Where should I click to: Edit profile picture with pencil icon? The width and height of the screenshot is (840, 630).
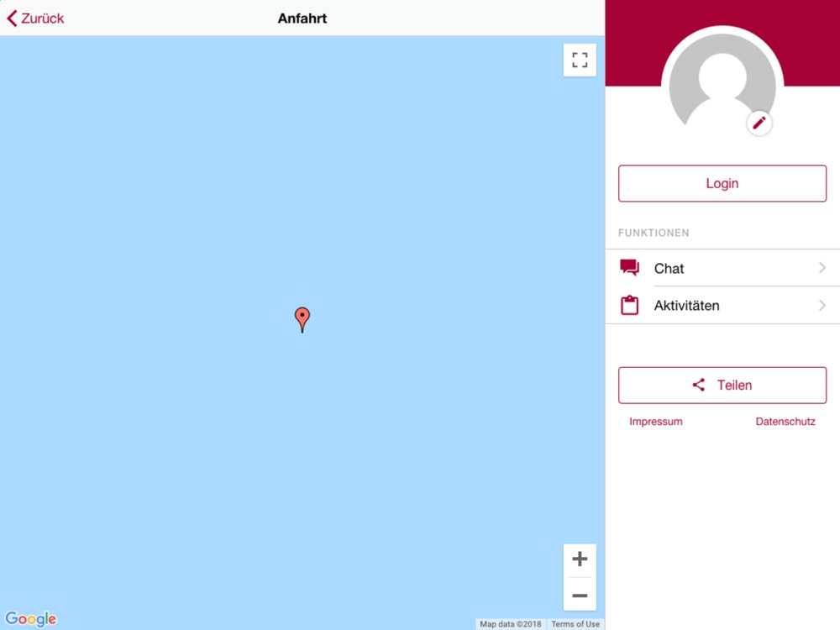click(759, 123)
